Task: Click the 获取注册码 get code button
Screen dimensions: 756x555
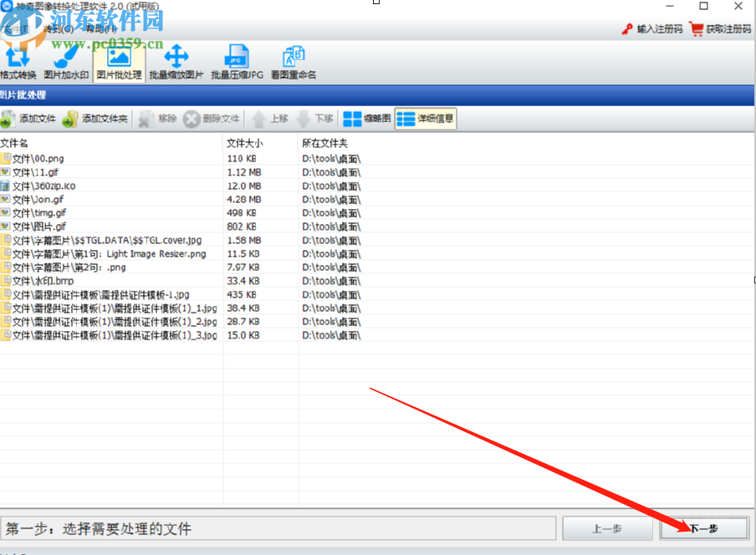Action: pos(719,28)
